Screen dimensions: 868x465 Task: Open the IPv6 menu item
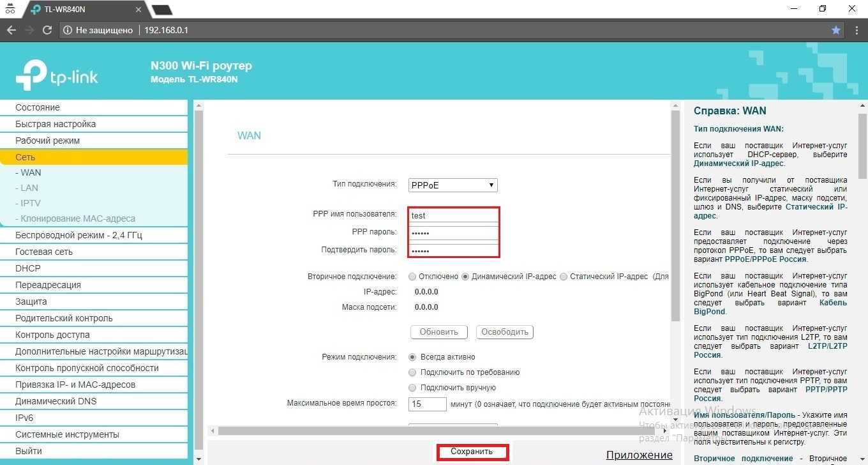click(x=94, y=418)
